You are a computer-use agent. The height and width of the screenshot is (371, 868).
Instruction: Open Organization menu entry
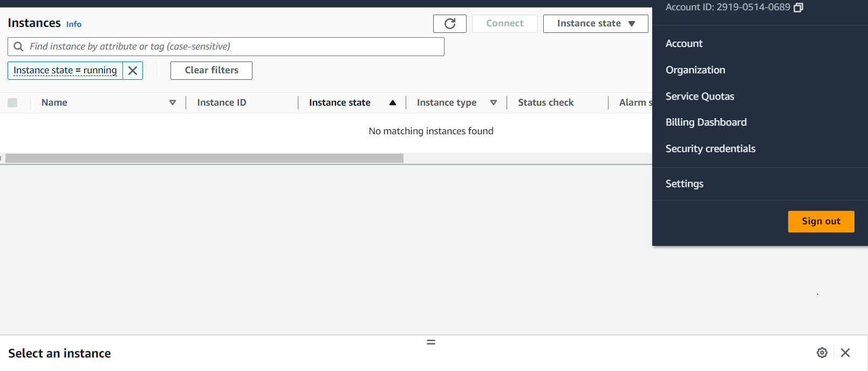click(x=695, y=70)
